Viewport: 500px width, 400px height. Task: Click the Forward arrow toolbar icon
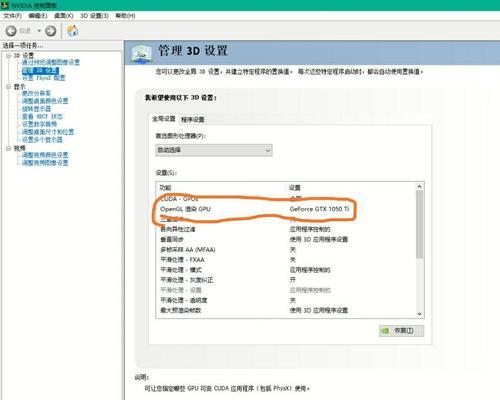[51, 31]
